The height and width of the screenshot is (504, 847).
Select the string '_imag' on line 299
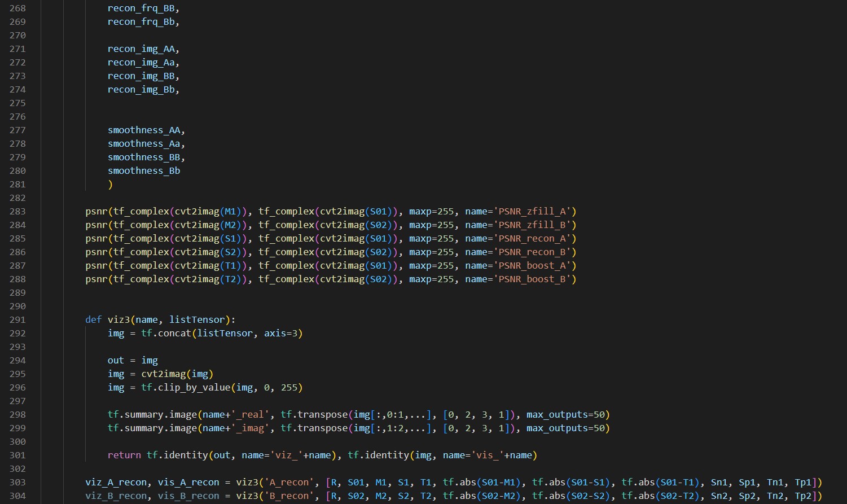click(250, 428)
